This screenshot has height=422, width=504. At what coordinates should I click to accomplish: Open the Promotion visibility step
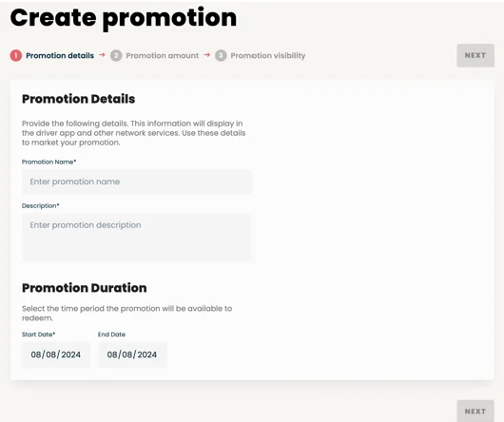pos(268,55)
